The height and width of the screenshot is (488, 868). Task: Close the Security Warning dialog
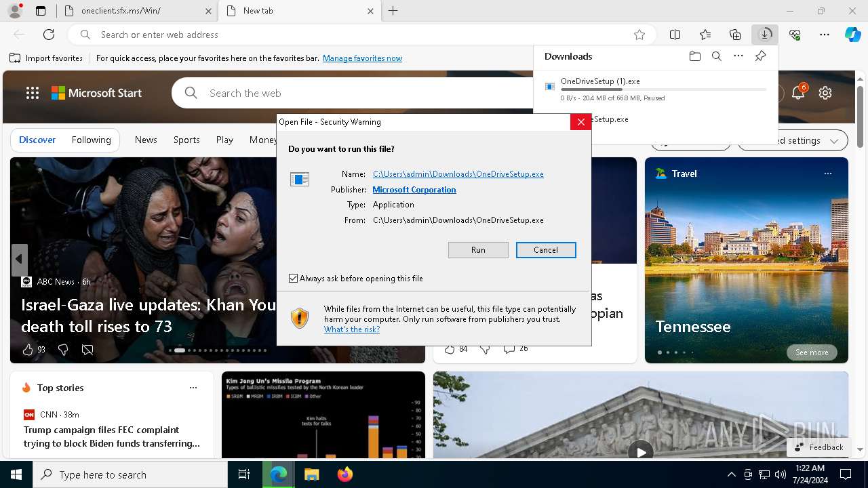click(580, 122)
